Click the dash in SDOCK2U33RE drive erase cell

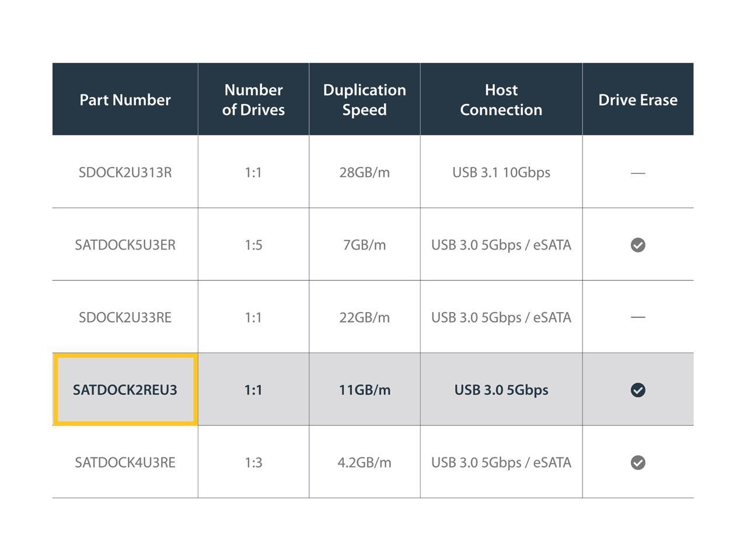638,317
